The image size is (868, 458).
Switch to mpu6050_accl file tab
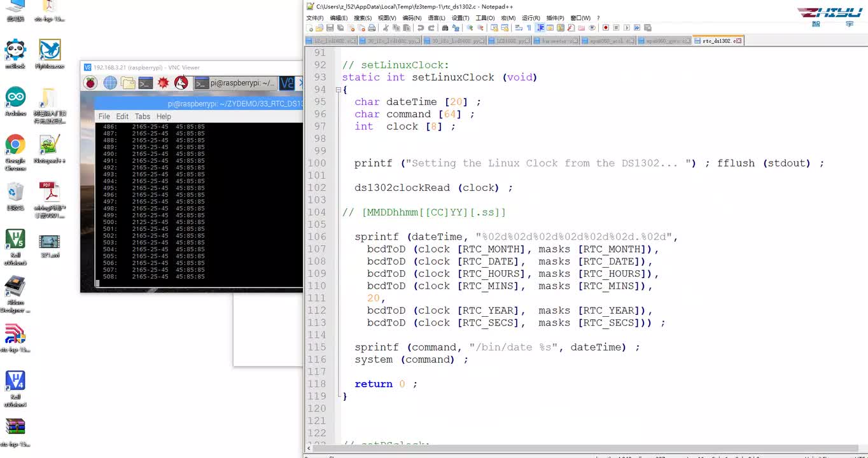point(608,41)
